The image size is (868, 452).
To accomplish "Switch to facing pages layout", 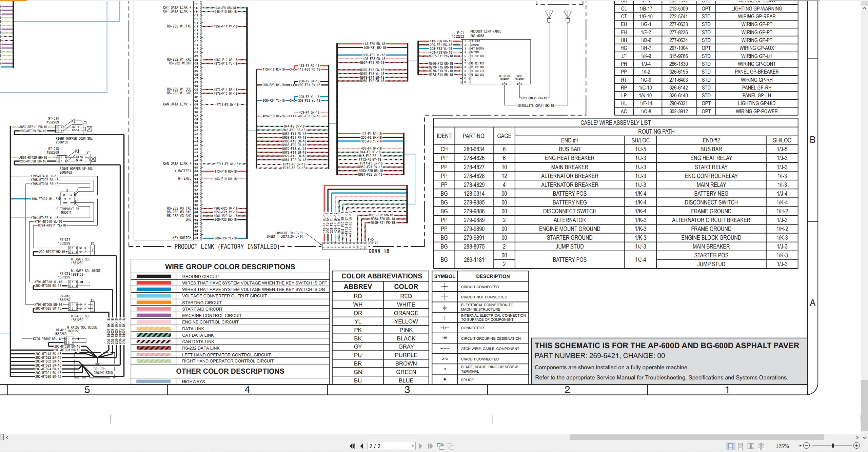I will pos(751,446).
